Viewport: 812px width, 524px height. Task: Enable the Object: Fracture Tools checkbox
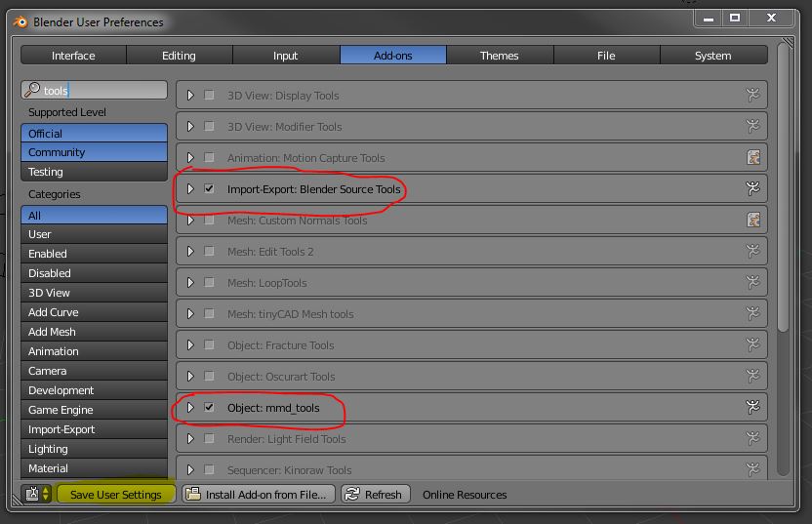click(x=209, y=344)
